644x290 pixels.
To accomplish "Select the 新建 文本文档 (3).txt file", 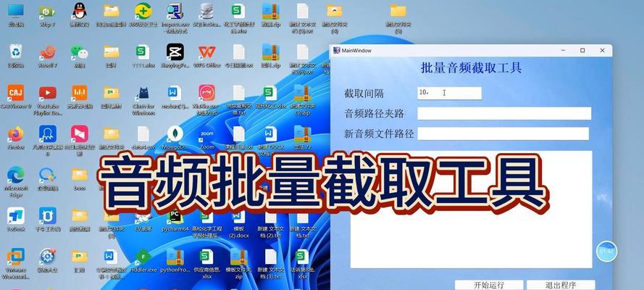I will (271, 257).
